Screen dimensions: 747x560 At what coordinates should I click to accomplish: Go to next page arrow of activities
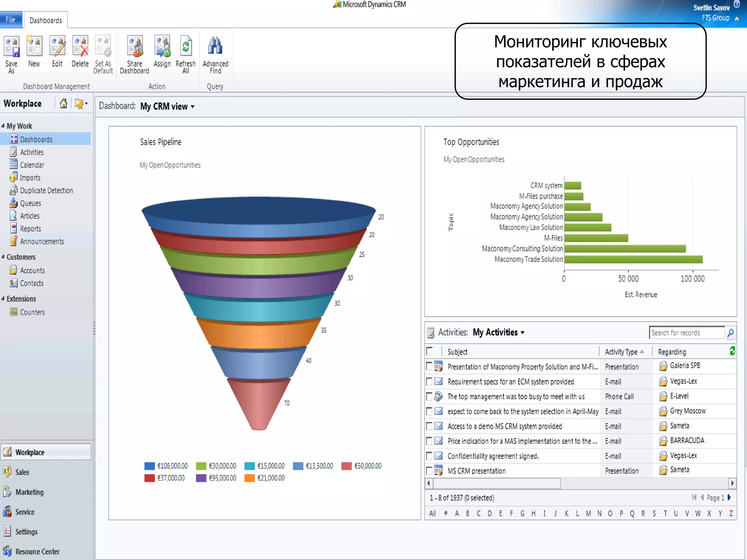(729, 497)
